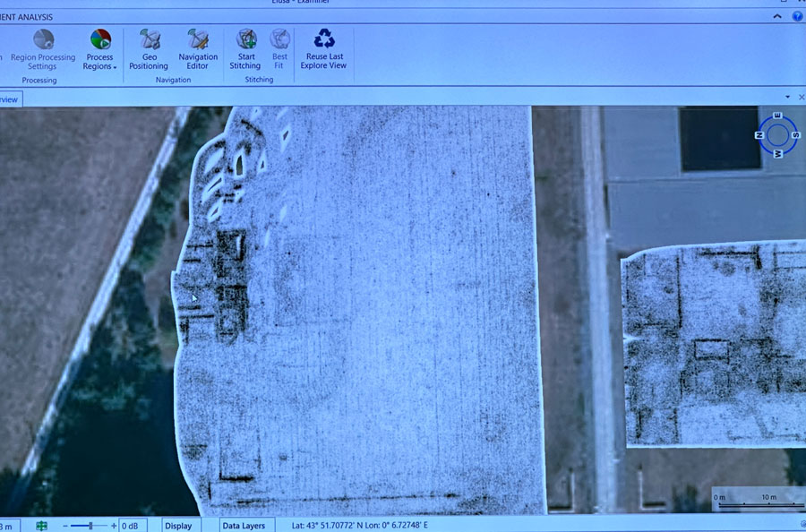Image resolution: width=806 pixels, height=532 pixels.
Task: Click the compass rose on the map
Action: 776,134
